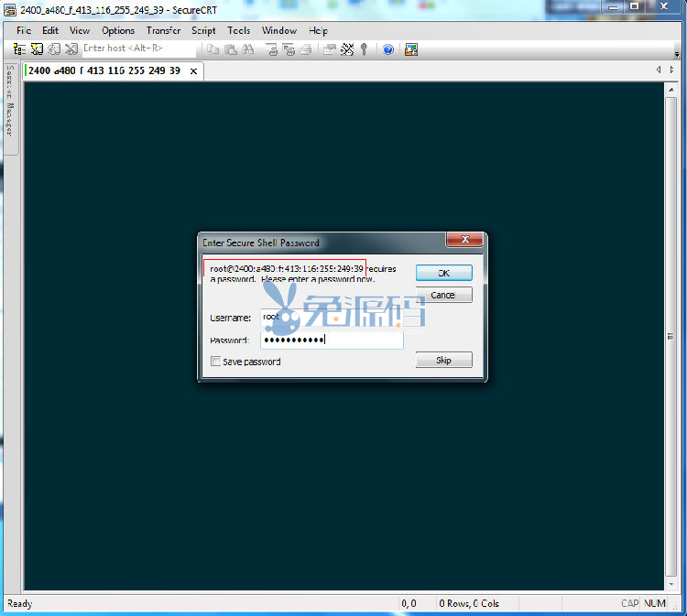Screen dimensions: 687x616
Task: Click the NUM status indicator
Action: click(655, 604)
